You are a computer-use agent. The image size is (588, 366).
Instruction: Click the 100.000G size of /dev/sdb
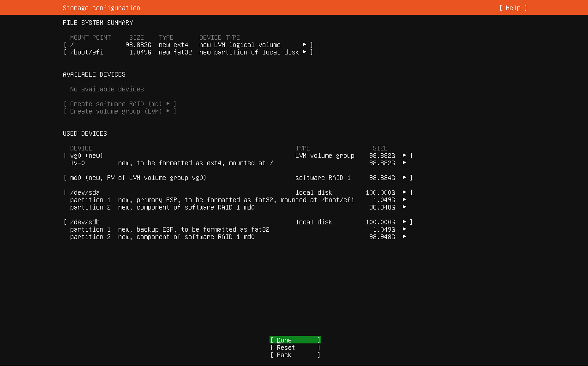(x=380, y=222)
